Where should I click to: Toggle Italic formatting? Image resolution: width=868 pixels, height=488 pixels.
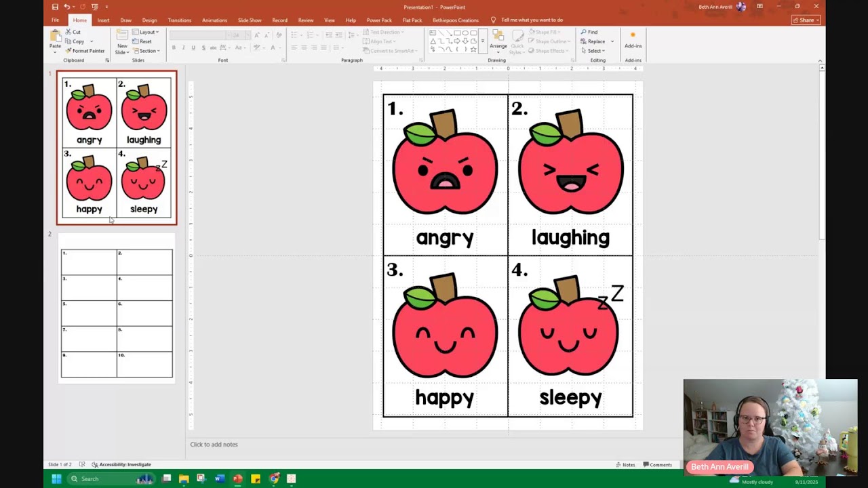click(184, 47)
